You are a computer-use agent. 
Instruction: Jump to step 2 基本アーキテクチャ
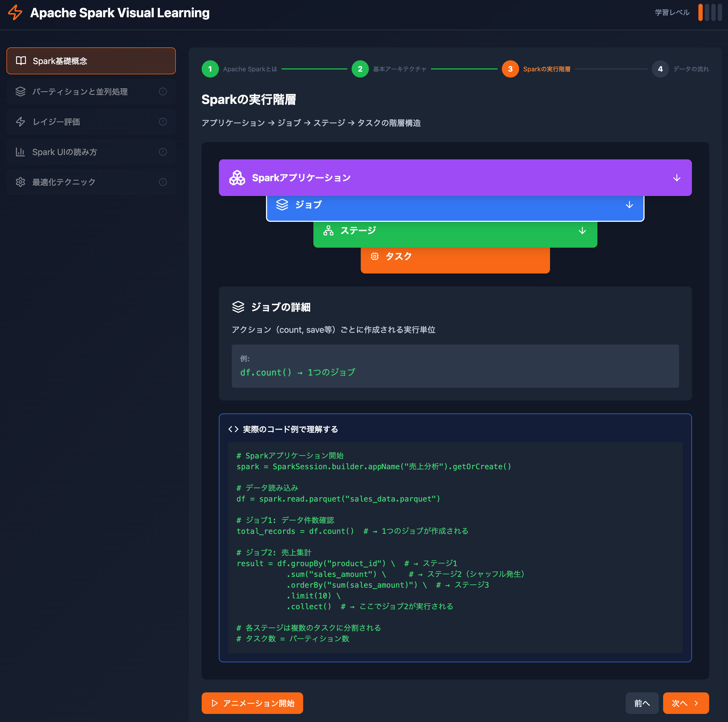tap(360, 69)
